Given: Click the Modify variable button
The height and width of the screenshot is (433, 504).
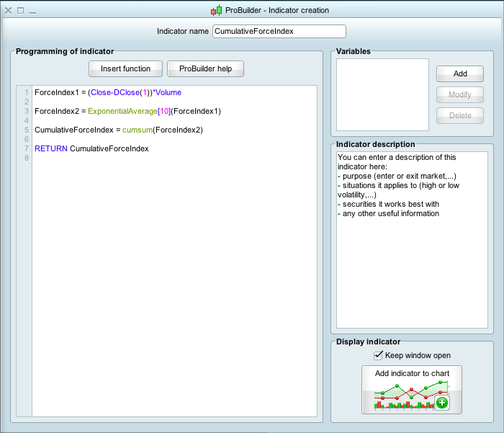Looking at the screenshot, I should tap(460, 94).
